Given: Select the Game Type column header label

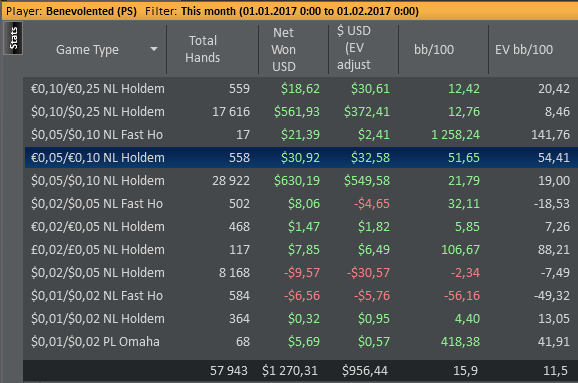Looking at the screenshot, I should point(87,49).
